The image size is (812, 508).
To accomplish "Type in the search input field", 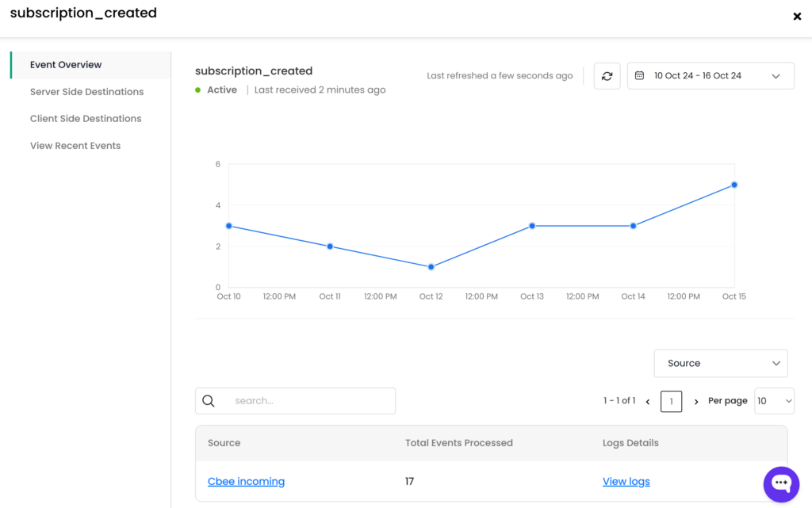I will 309,401.
